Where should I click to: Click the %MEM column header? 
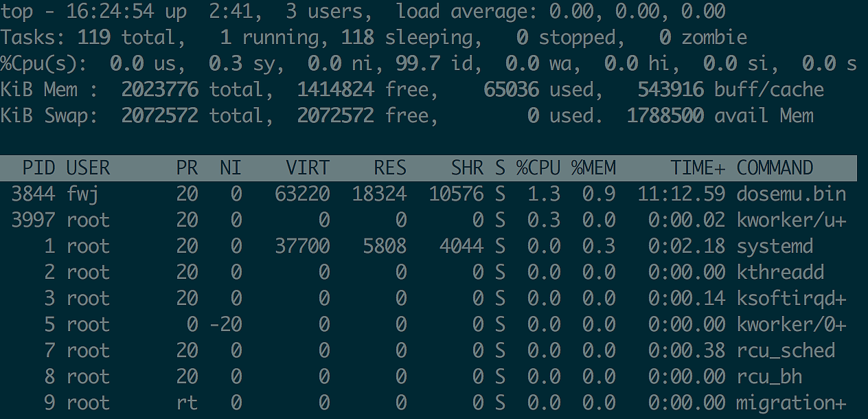tap(593, 168)
